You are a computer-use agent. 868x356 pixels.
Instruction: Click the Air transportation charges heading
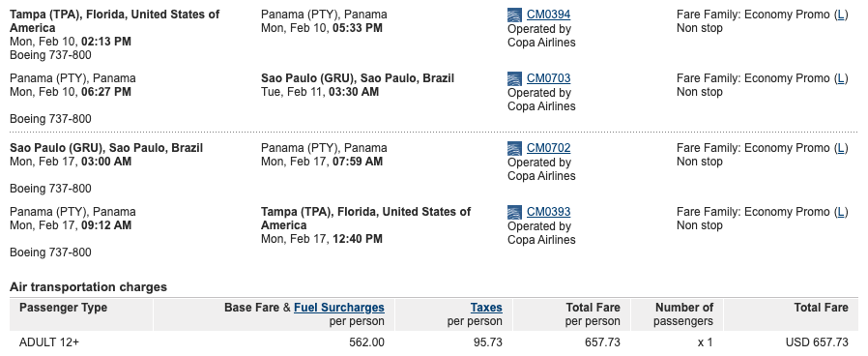click(88, 287)
